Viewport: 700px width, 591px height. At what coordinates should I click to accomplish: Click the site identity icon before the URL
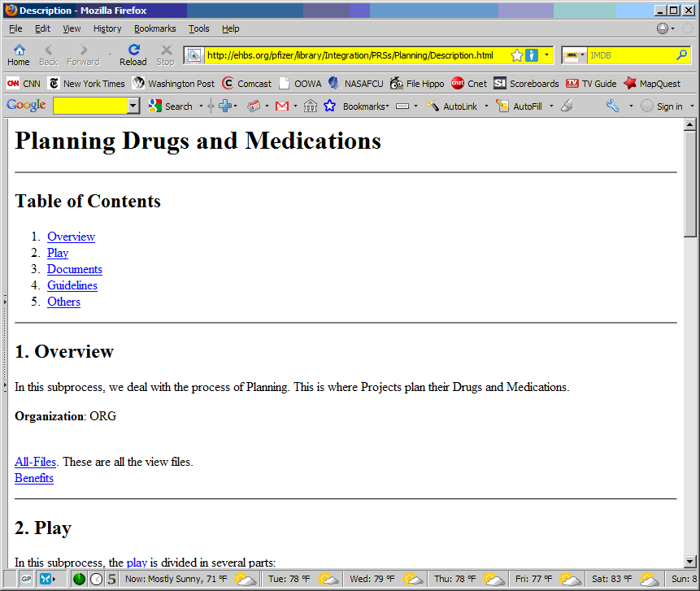(194, 55)
